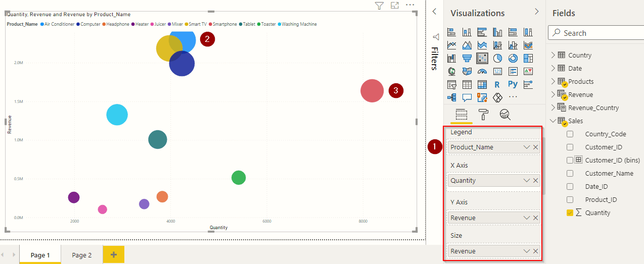Choose the Card 123 visual
Viewport: 644px width, 264px height.
click(497, 71)
